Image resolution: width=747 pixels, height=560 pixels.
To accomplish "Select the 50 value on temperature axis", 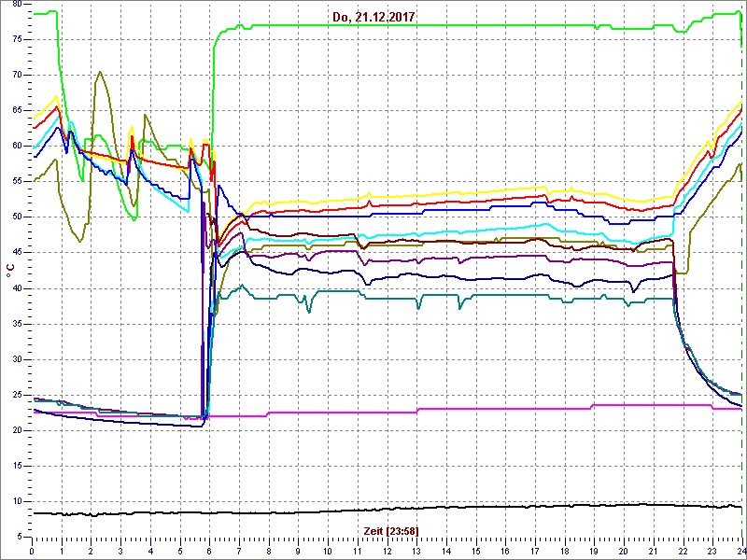I will point(17,217).
